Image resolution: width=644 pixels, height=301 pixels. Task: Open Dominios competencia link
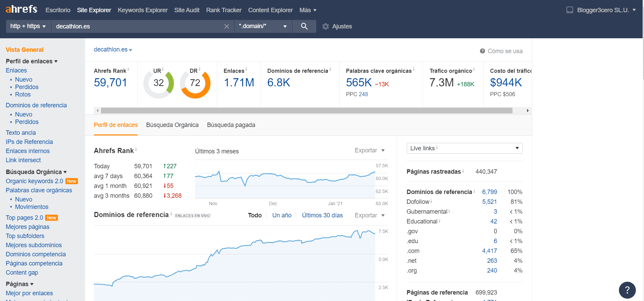point(36,254)
